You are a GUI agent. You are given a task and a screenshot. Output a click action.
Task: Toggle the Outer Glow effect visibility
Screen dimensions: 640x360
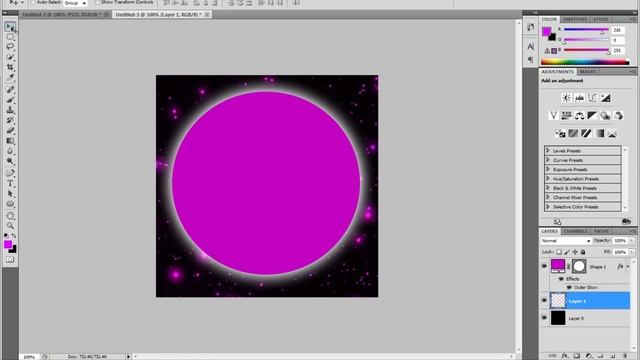[x=569, y=287]
